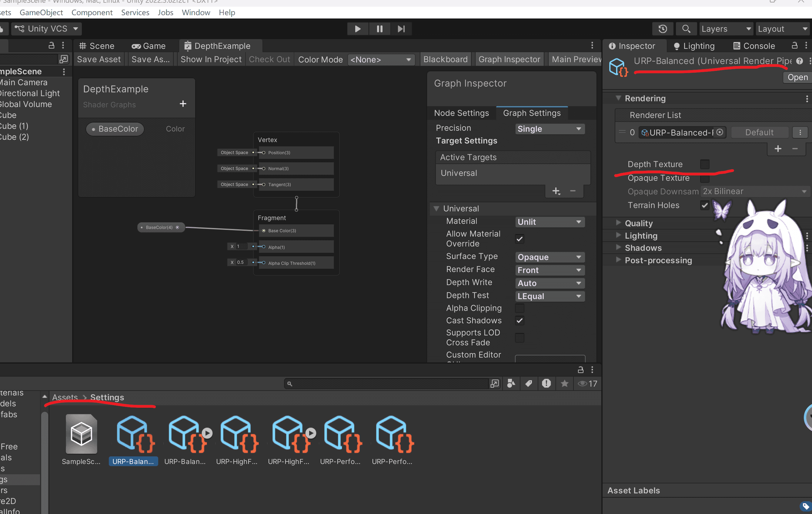Collapse the Universal section in Graph Inspector
812x514 pixels.
(x=436, y=208)
